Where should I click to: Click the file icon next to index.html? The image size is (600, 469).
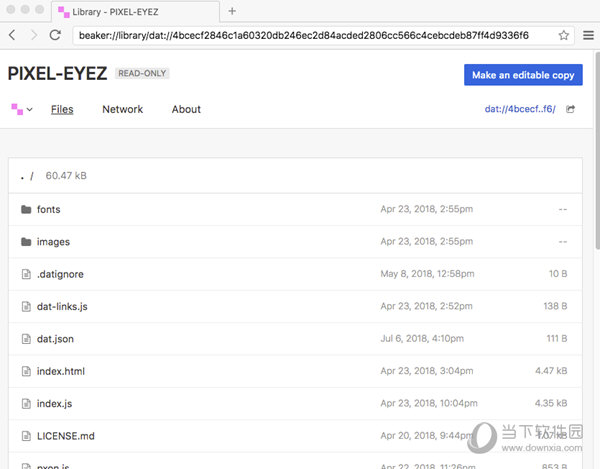(x=26, y=371)
